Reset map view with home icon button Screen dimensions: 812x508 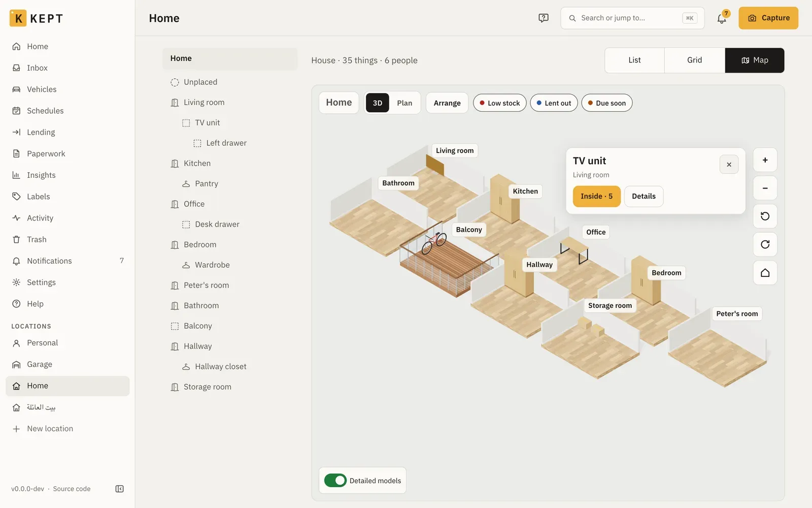pyautogui.click(x=765, y=273)
